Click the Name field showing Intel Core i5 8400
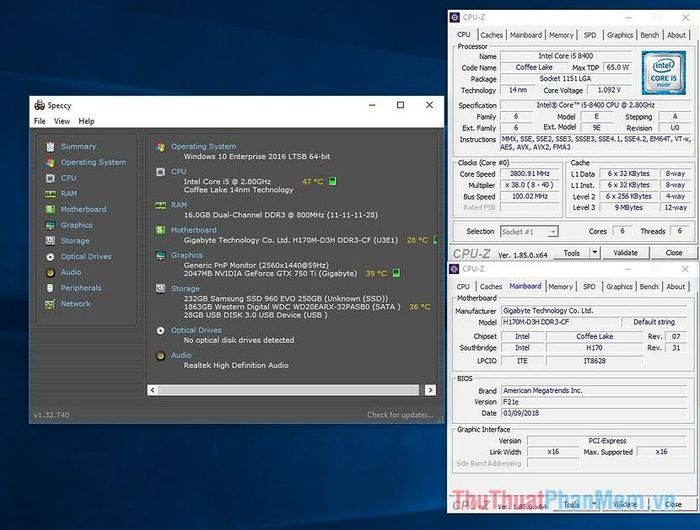The height and width of the screenshot is (530, 700). coord(566,56)
